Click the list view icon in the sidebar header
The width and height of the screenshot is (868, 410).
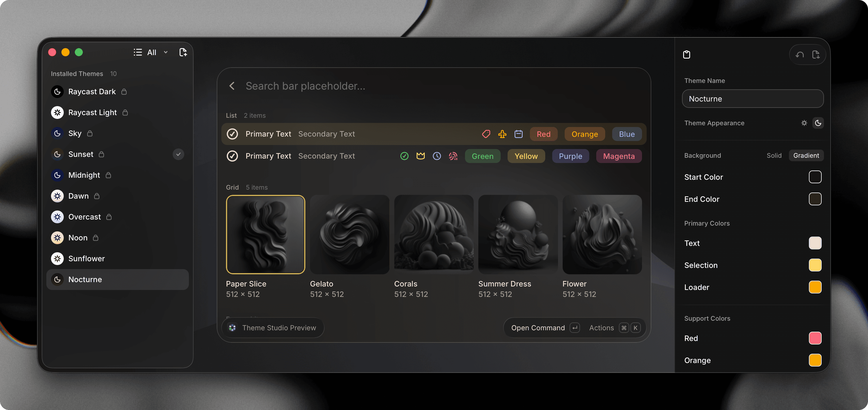tap(138, 52)
